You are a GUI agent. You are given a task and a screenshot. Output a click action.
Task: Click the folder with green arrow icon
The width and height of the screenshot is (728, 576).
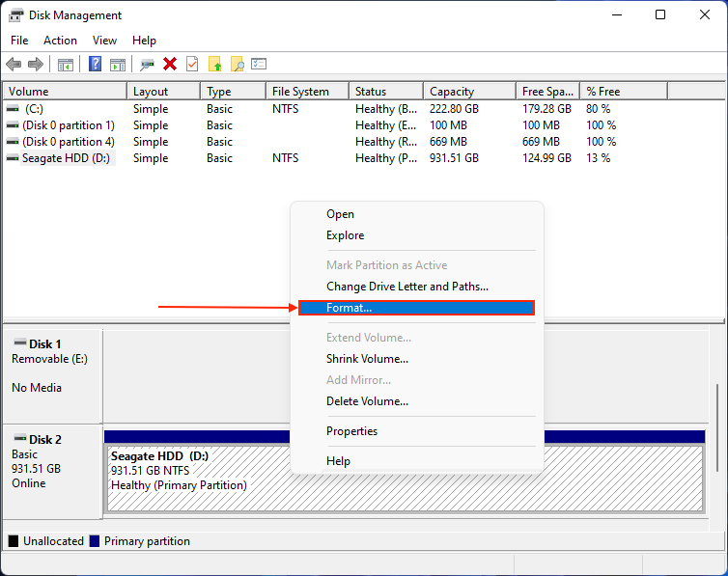point(215,64)
